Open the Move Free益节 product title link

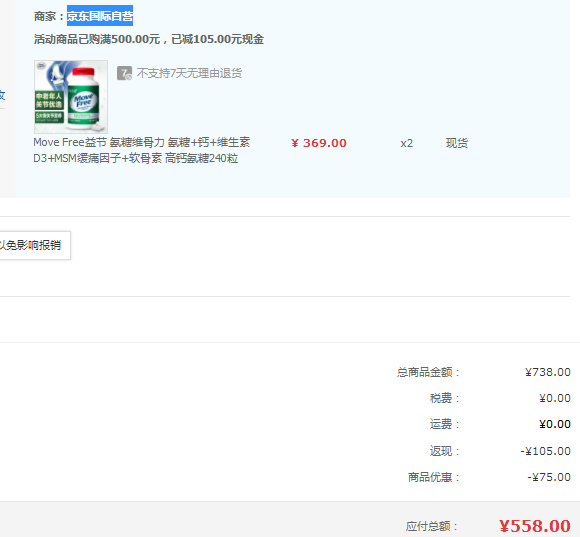pyautogui.click(x=142, y=150)
